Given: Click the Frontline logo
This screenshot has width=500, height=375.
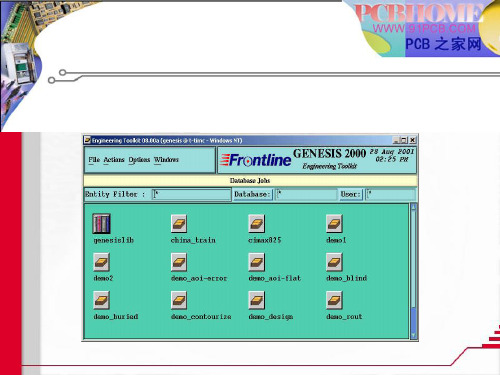Looking at the screenshot, I should (255, 160).
